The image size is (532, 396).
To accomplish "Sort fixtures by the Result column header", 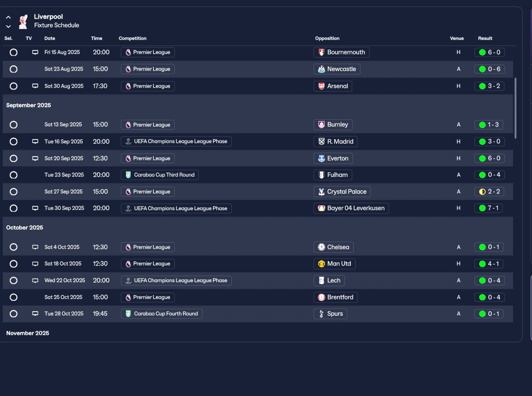I will tap(485, 38).
